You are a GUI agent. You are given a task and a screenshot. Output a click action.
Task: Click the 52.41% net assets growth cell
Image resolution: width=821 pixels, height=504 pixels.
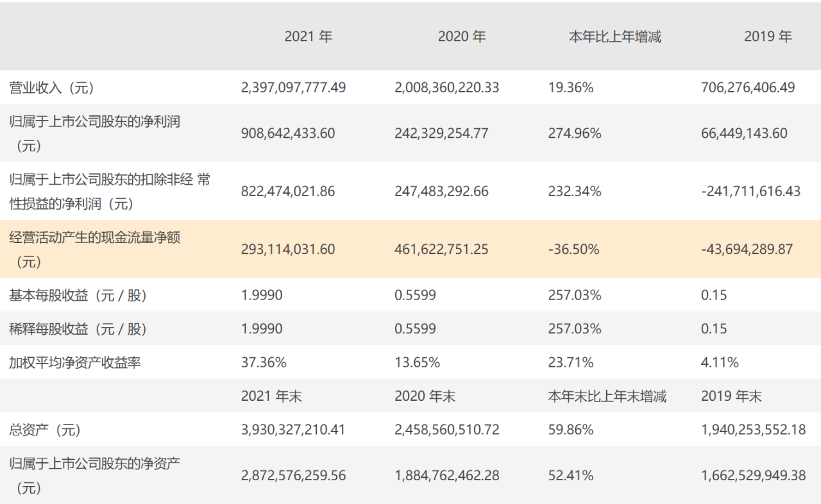[571, 476]
